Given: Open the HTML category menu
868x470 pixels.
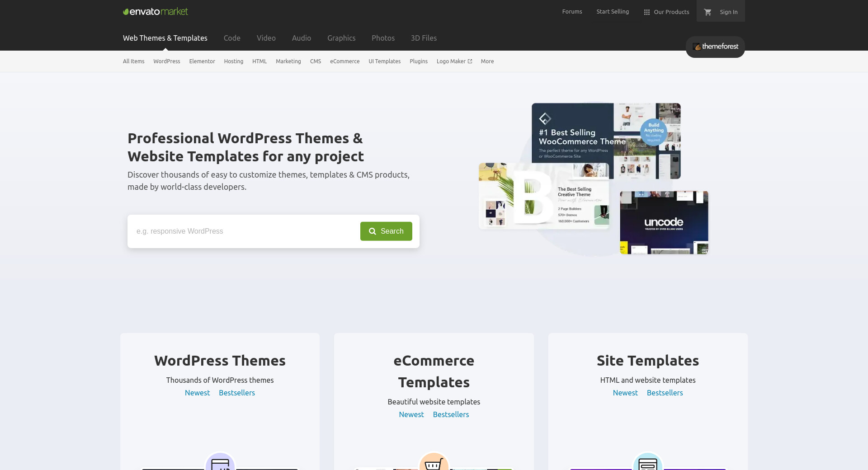Looking at the screenshot, I should pos(259,61).
